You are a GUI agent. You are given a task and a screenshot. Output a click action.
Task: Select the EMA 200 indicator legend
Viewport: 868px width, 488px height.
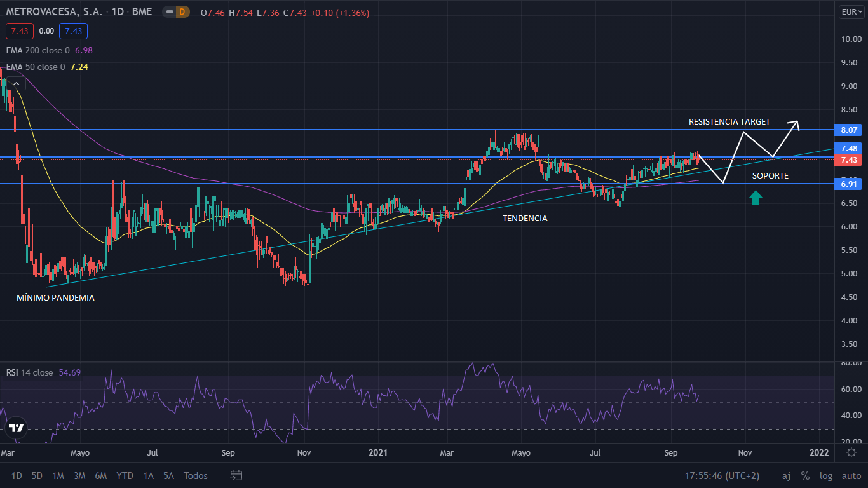[38, 50]
